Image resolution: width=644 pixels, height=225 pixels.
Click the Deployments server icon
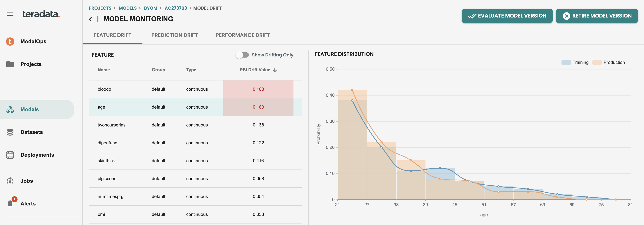coord(10,155)
